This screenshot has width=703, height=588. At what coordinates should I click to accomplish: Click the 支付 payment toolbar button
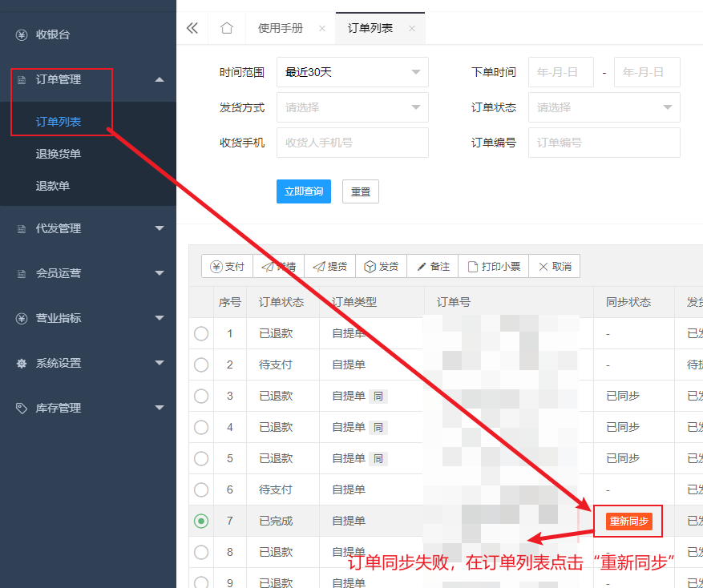(228, 266)
